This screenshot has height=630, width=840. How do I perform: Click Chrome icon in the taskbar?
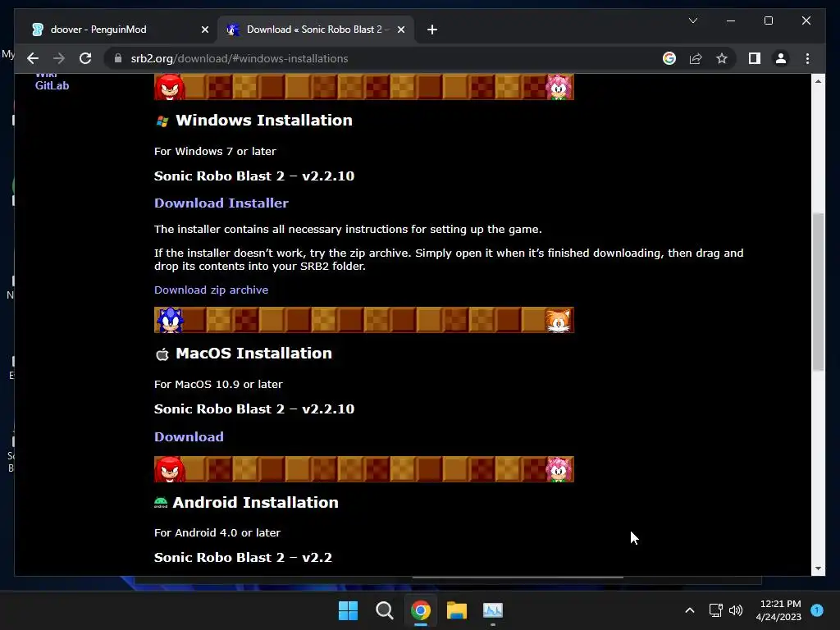pyautogui.click(x=421, y=610)
